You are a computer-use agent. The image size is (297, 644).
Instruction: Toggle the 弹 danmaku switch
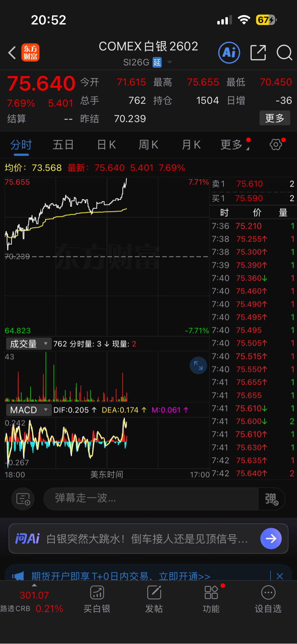pyautogui.click(x=272, y=499)
